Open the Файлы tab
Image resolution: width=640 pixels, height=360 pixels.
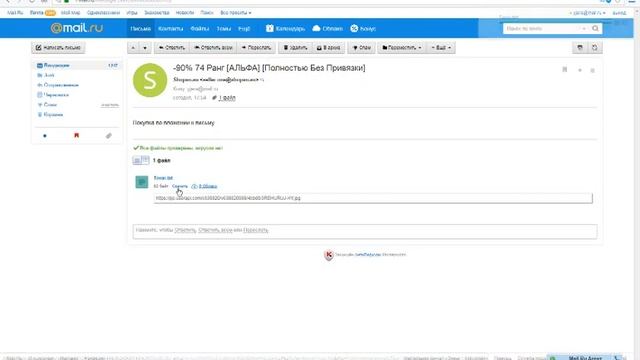(200, 29)
